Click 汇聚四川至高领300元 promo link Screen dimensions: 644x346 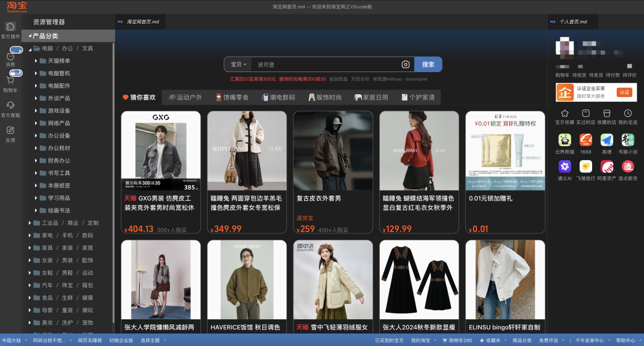253,79
